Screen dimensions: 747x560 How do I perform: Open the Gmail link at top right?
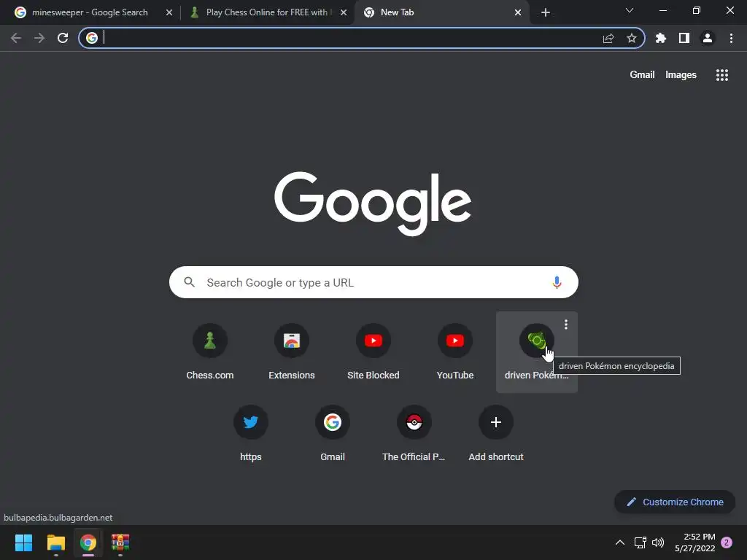click(x=642, y=75)
